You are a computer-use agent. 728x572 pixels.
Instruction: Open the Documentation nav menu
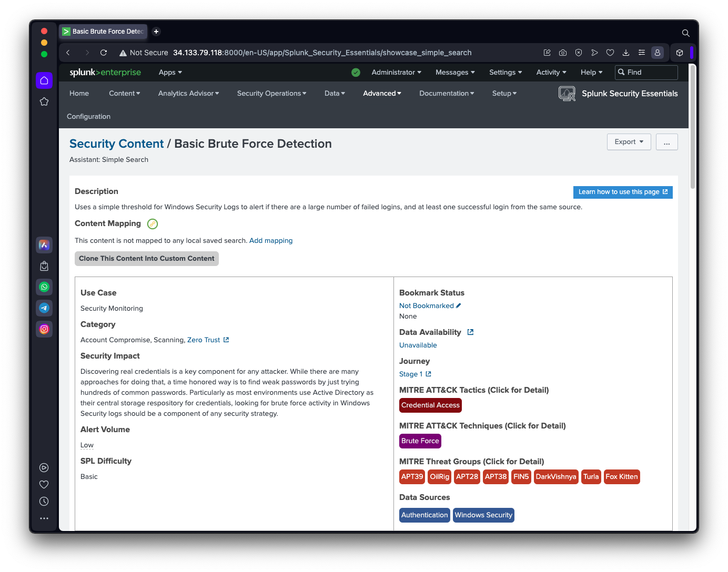[447, 94]
